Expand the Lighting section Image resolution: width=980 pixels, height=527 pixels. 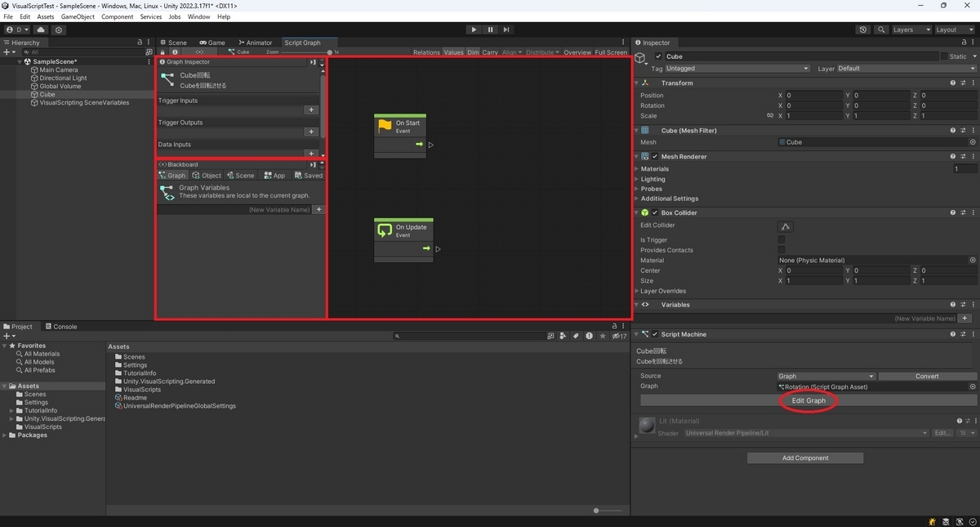(x=638, y=179)
